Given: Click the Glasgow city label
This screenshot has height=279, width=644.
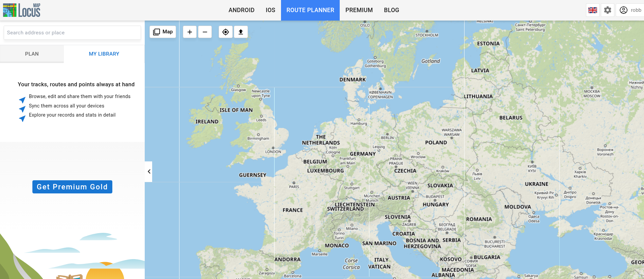Looking at the screenshot, I should pos(238,90).
